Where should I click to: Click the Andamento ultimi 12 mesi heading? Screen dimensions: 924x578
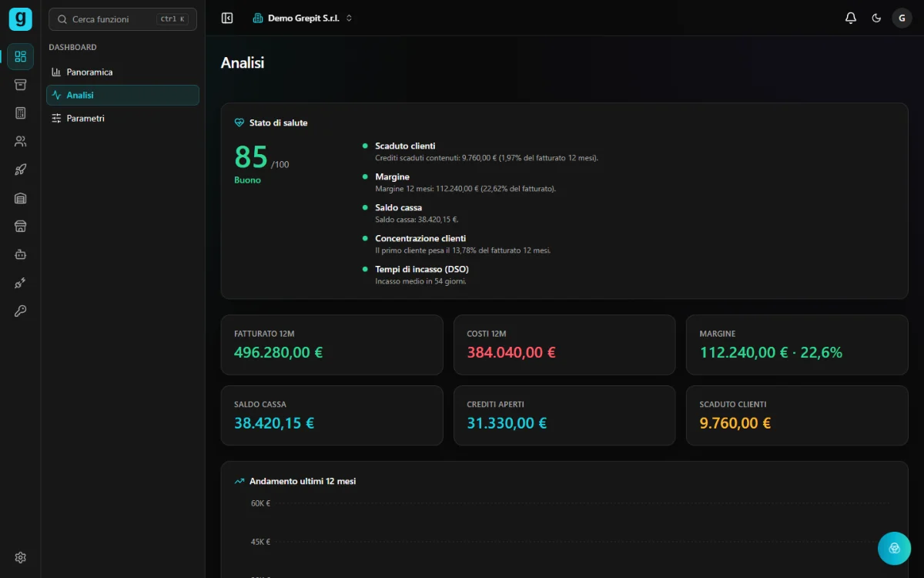(x=303, y=481)
